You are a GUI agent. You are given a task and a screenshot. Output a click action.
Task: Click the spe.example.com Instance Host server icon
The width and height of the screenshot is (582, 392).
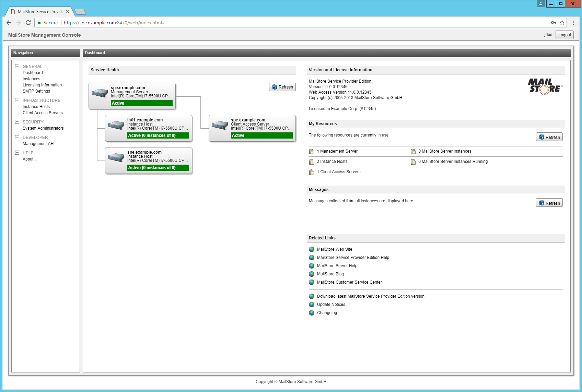coord(116,157)
